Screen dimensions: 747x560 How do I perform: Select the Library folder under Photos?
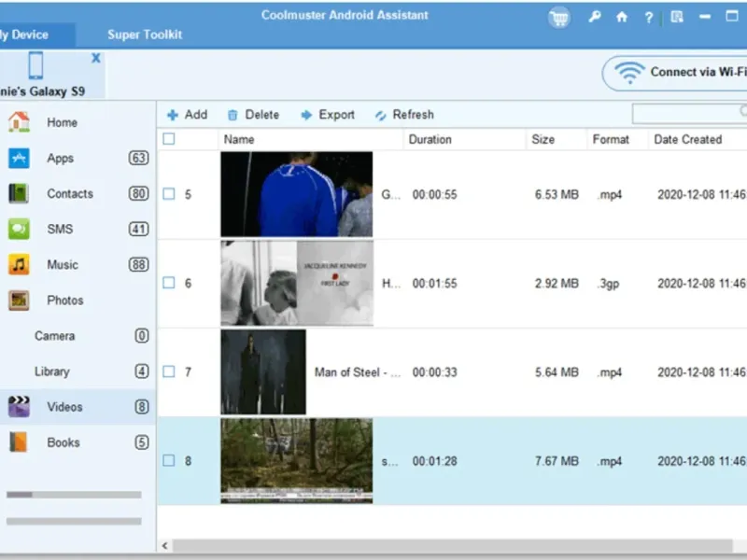click(52, 371)
